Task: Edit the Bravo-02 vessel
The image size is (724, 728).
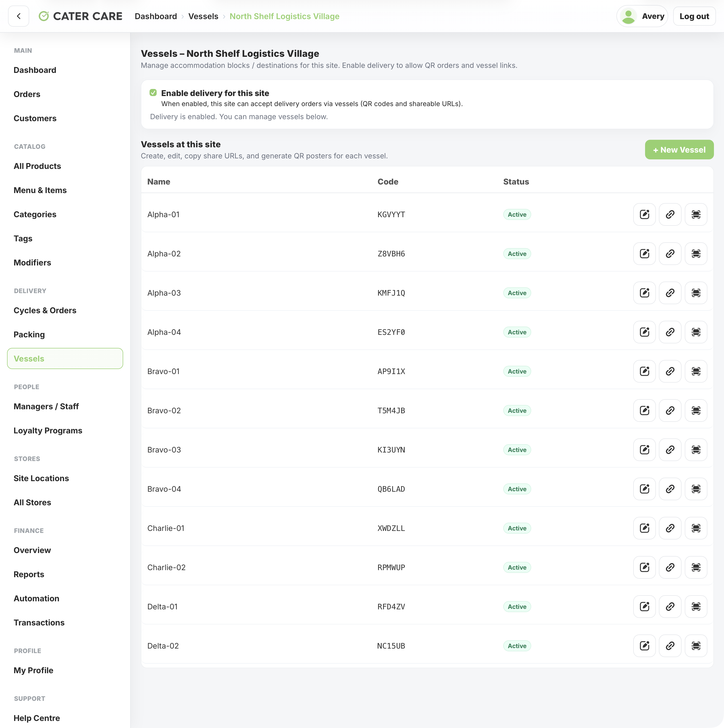Action: click(x=645, y=410)
